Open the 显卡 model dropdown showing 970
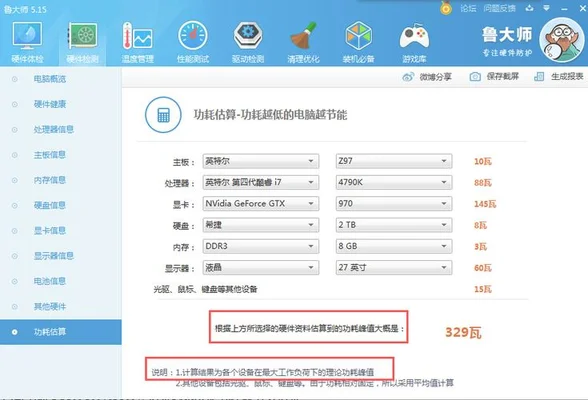This screenshot has height=400, width=588. pos(394,204)
